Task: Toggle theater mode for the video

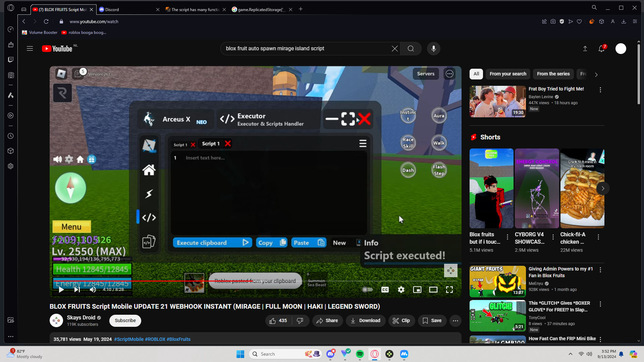Action: point(433,290)
